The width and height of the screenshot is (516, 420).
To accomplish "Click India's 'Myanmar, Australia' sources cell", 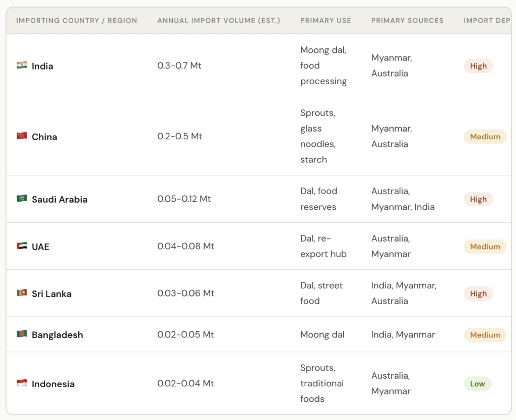I will (x=392, y=66).
